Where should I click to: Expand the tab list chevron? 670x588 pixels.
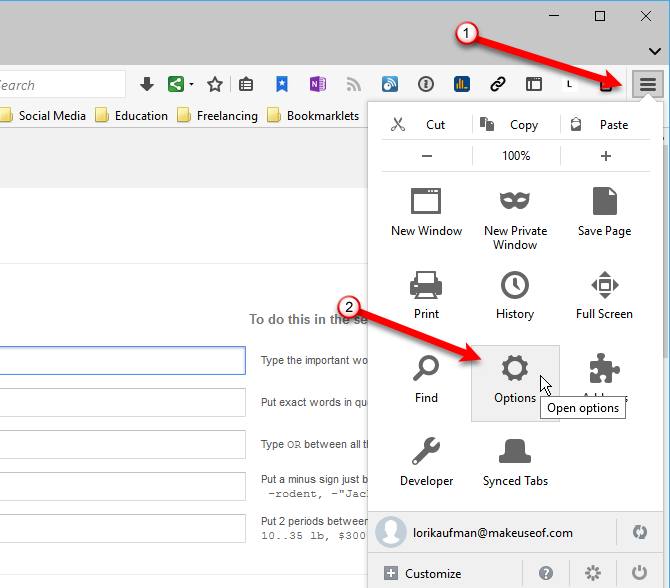654,51
